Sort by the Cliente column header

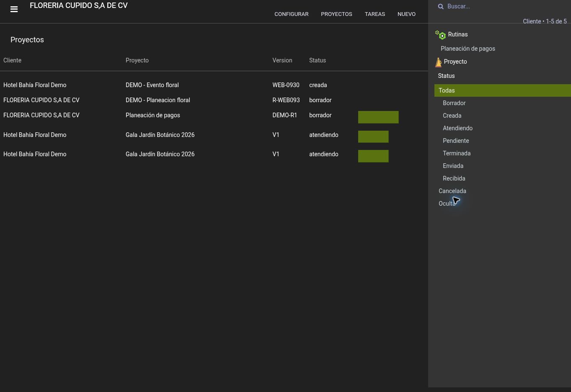pos(12,60)
